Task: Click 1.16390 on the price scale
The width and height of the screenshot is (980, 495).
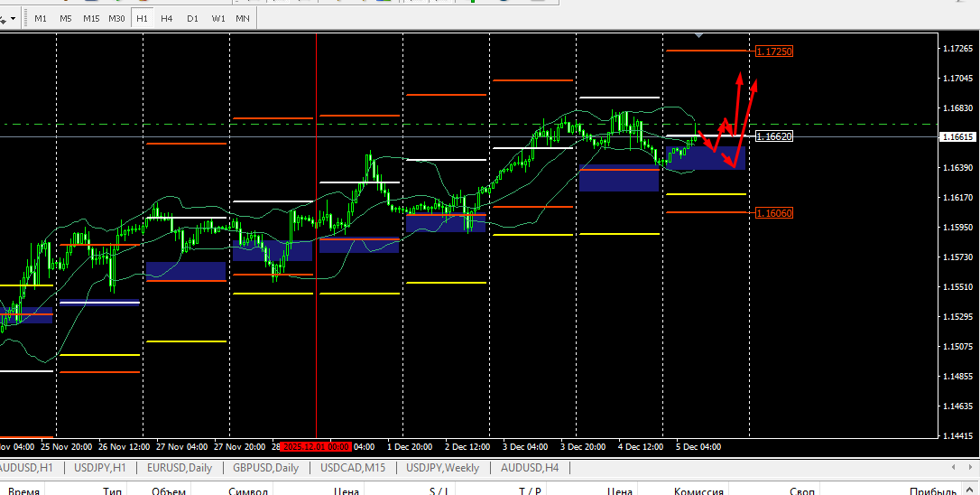Action: coord(957,168)
